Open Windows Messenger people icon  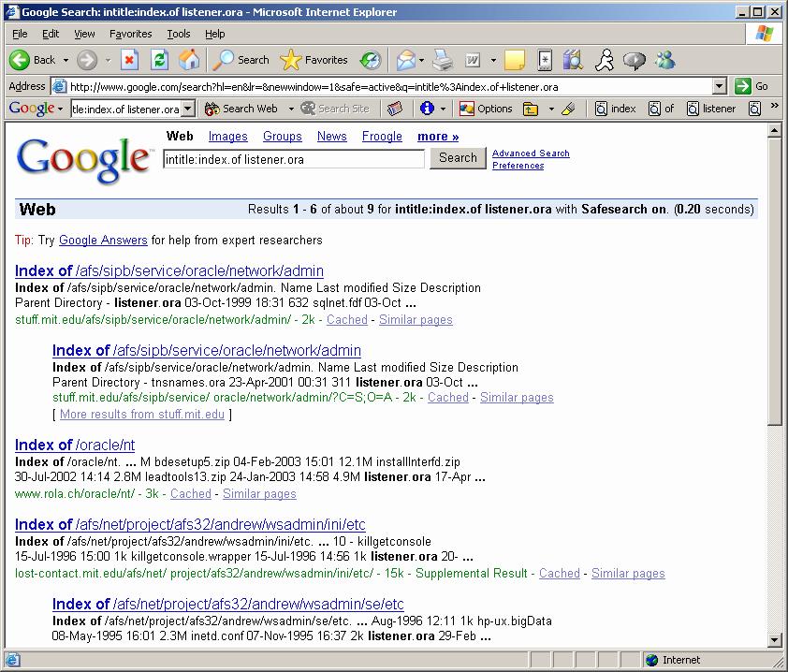coord(665,60)
